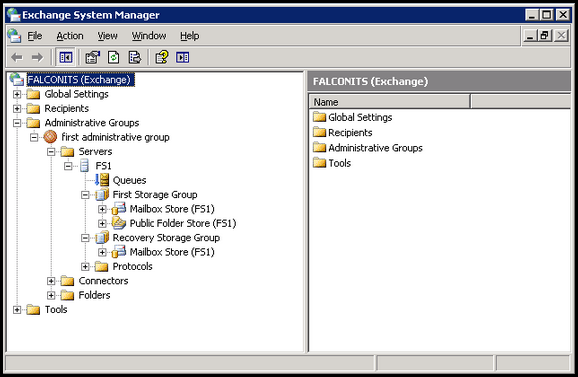578x377 pixels.
Task: Open the View menu
Action: (x=107, y=36)
